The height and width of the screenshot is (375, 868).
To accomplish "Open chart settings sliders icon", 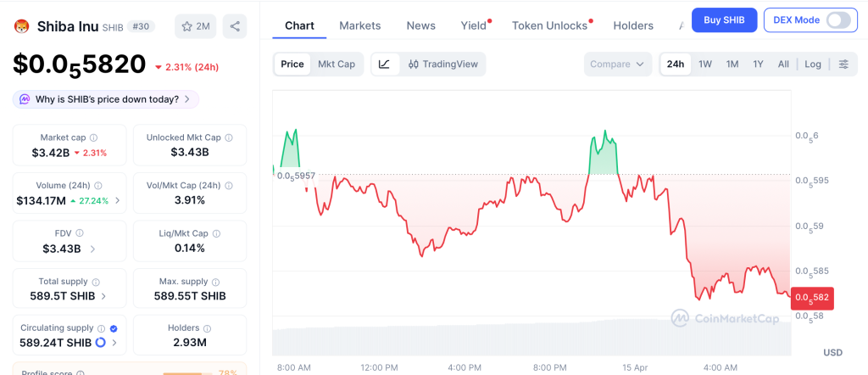I will coord(843,64).
